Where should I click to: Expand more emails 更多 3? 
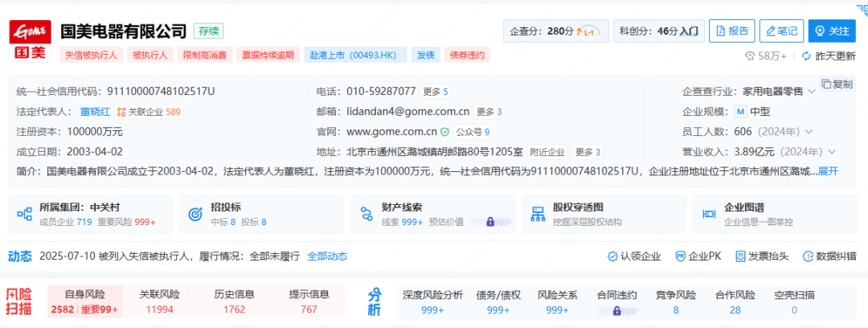pyautogui.click(x=489, y=112)
